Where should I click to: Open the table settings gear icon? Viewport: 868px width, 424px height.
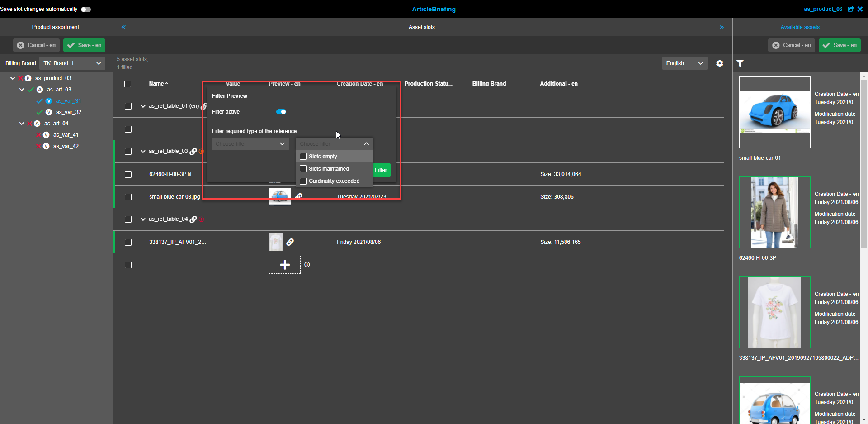pyautogui.click(x=719, y=63)
